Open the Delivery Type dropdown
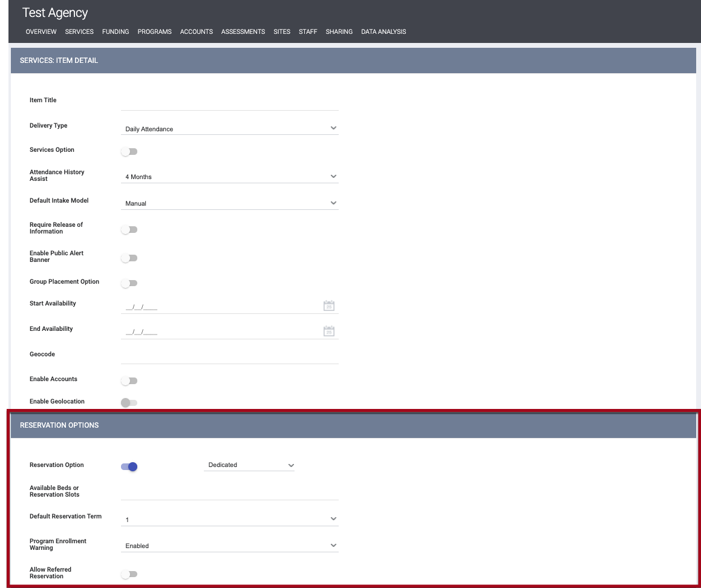 (229, 128)
